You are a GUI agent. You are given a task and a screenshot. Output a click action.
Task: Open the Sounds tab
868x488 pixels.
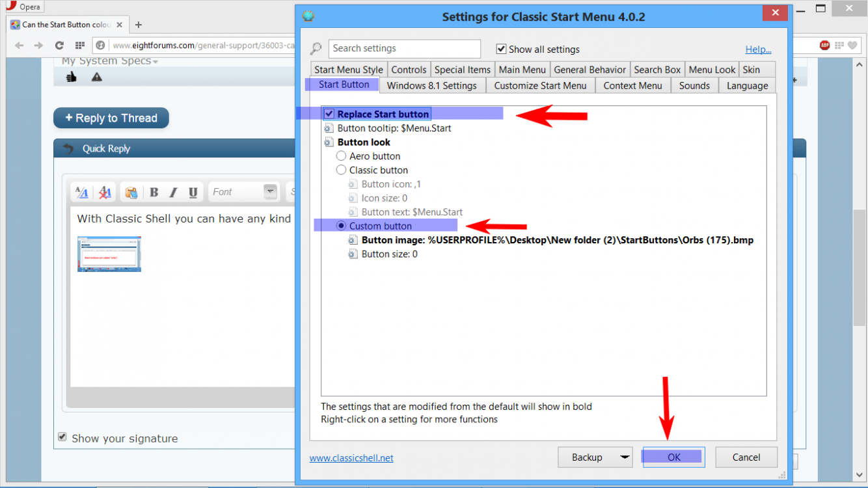pyautogui.click(x=694, y=85)
